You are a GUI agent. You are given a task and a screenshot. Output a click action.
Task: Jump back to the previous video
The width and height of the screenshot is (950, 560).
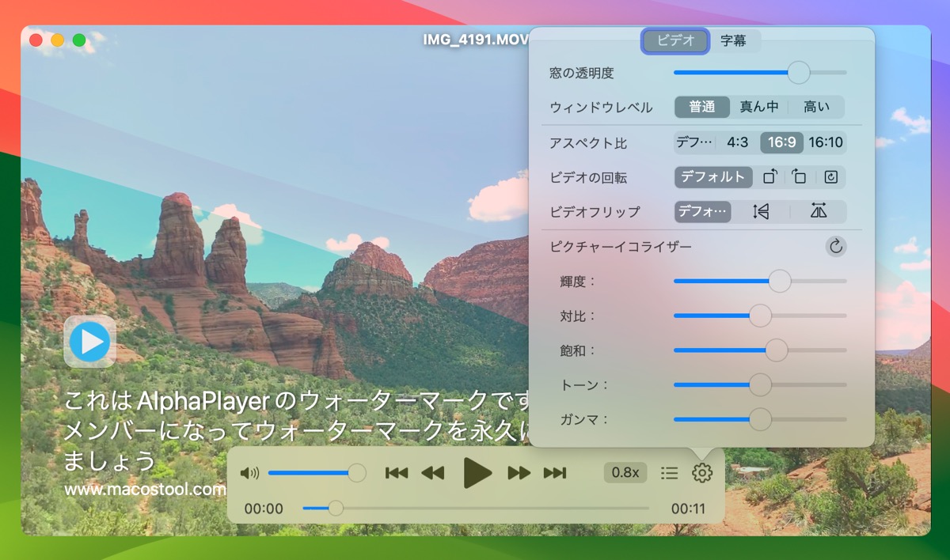(x=395, y=471)
